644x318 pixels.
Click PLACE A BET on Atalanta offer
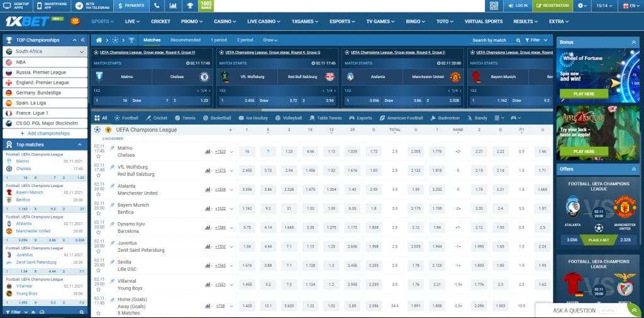coord(599,240)
